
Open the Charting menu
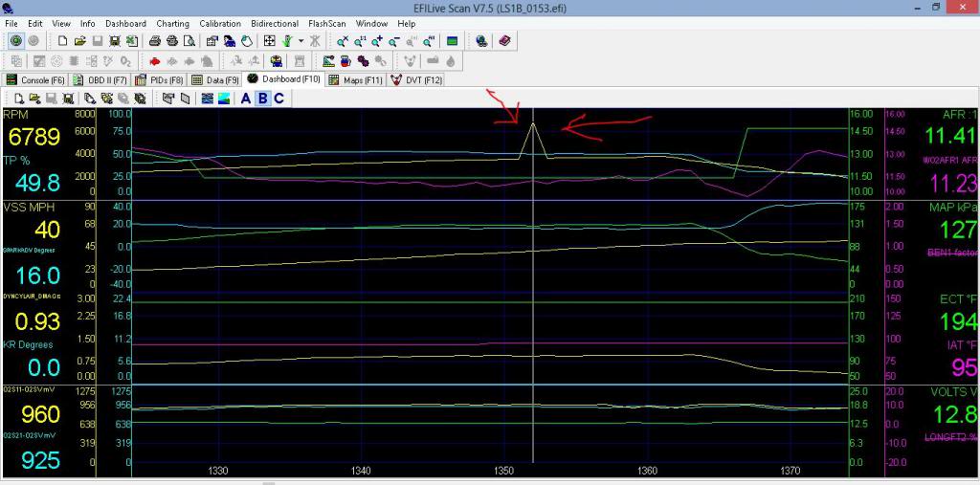point(173,24)
